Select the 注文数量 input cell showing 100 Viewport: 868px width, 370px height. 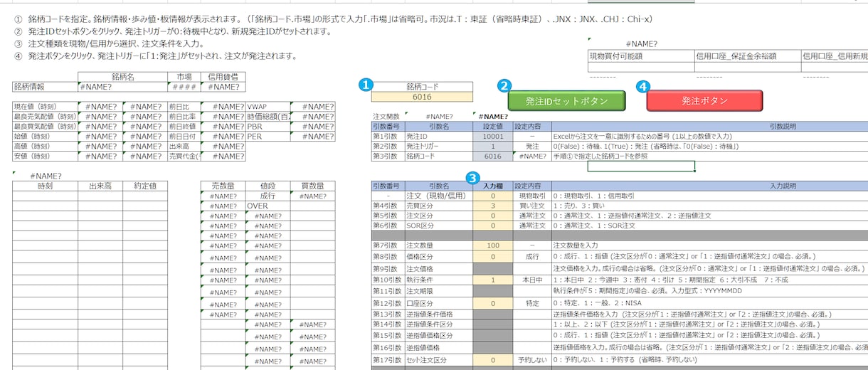(x=492, y=245)
